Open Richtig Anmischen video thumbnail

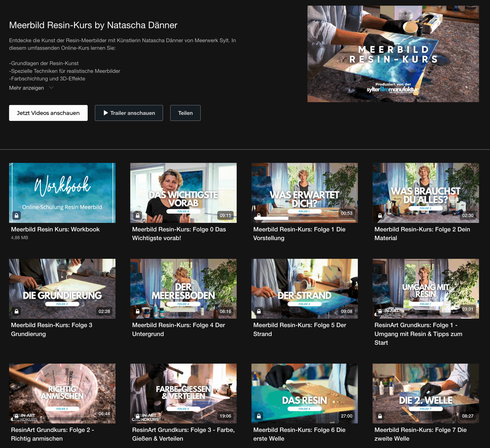(62, 393)
